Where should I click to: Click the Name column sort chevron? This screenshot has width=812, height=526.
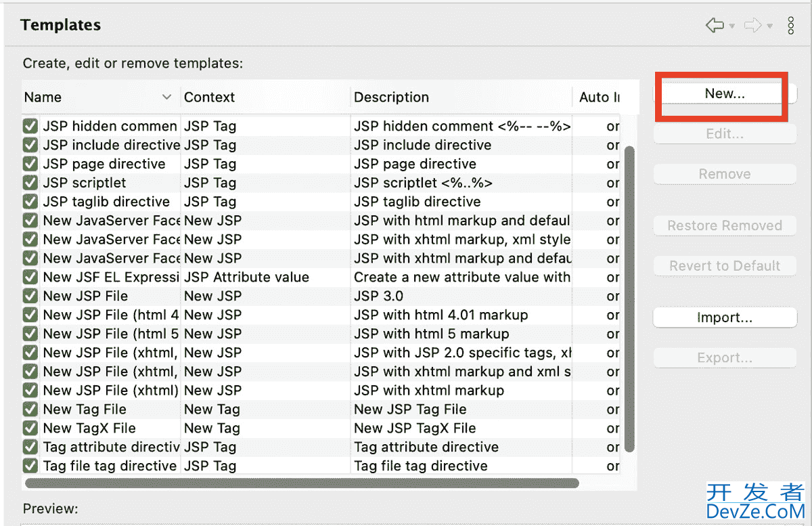coord(167,97)
